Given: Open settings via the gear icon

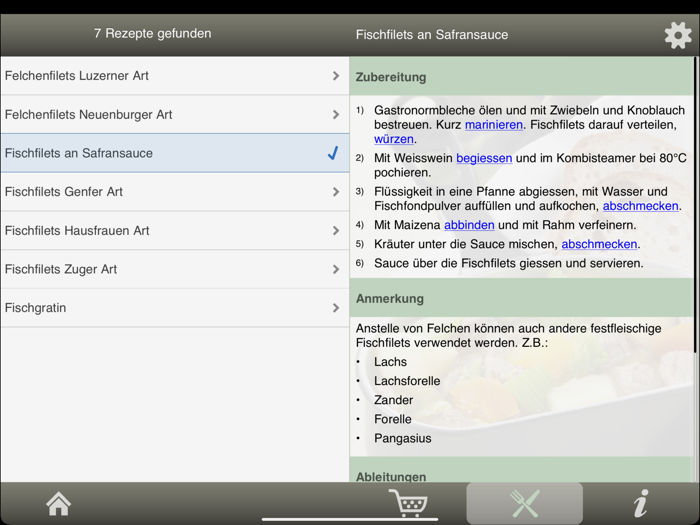Looking at the screenshot, I should pos(678,35).
